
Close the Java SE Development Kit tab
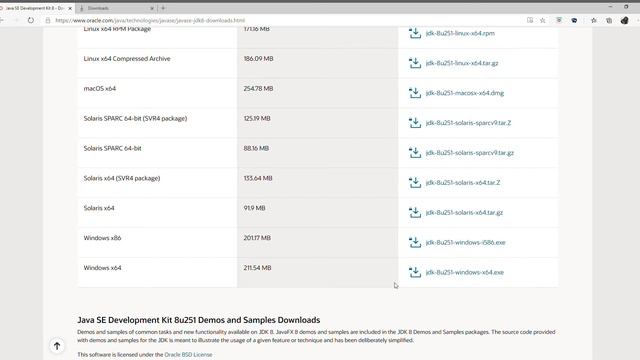pos(70,8)
